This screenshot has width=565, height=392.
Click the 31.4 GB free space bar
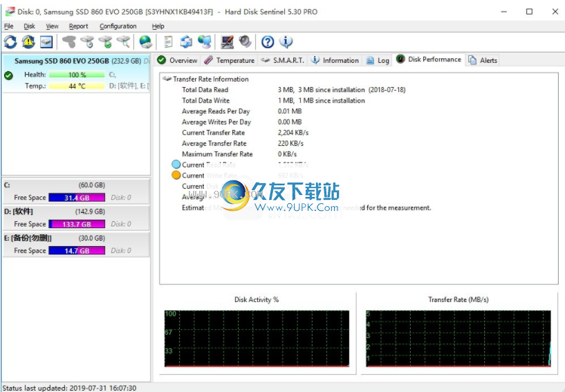click(x=77, y=198)
